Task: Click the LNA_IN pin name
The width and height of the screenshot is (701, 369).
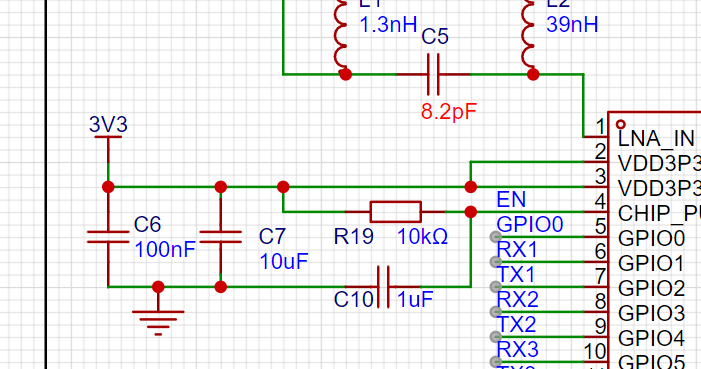Action: point(656,139)
